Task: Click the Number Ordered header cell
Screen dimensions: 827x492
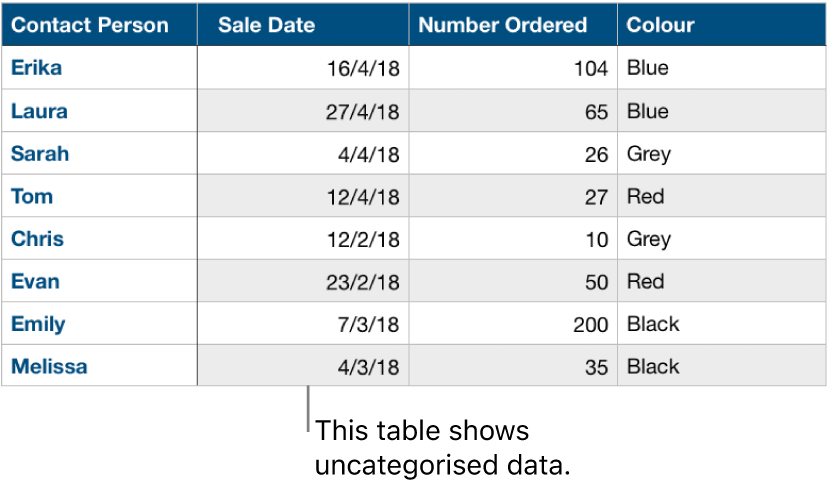Action: coord(503,25)
